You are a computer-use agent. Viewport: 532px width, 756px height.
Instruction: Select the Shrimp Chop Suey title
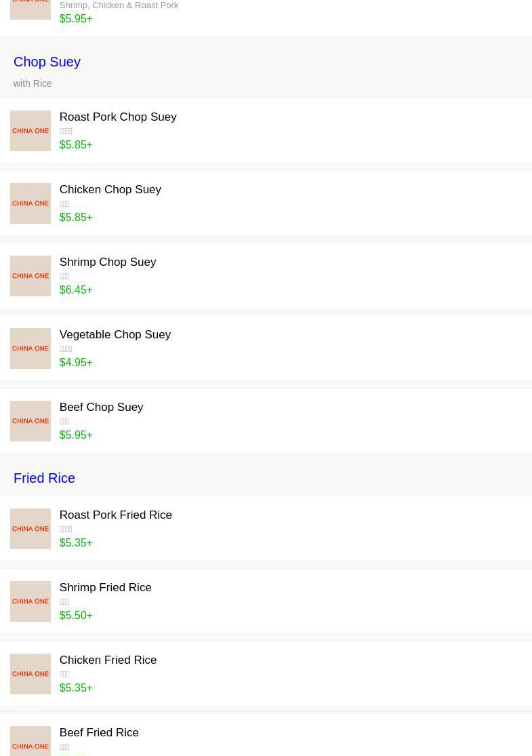point(107,262)
